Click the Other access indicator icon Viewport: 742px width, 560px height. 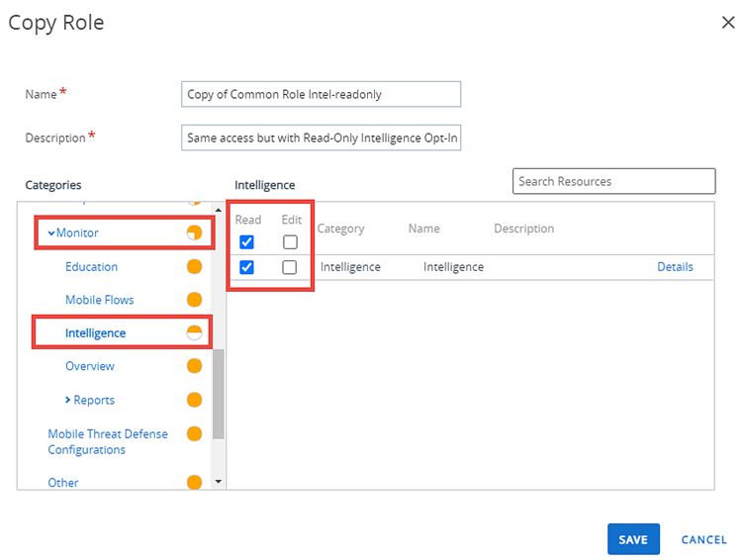point(194,483)
